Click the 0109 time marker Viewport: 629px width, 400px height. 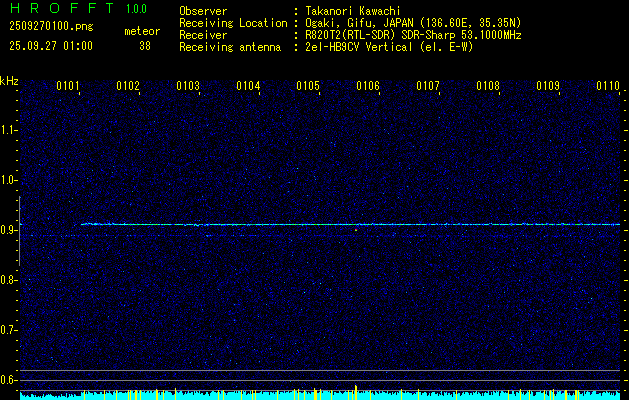[548, 86]
